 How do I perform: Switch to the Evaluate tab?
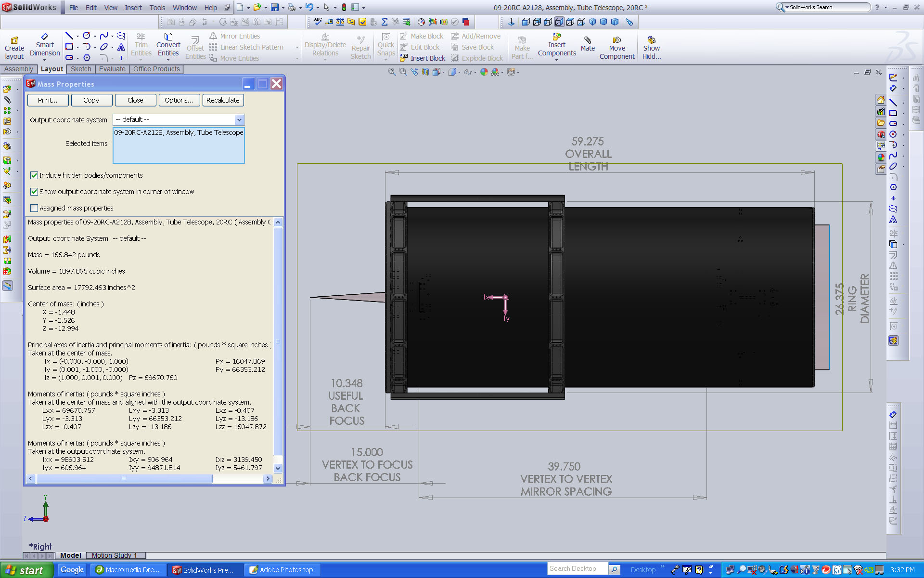[x=112, y=69]
